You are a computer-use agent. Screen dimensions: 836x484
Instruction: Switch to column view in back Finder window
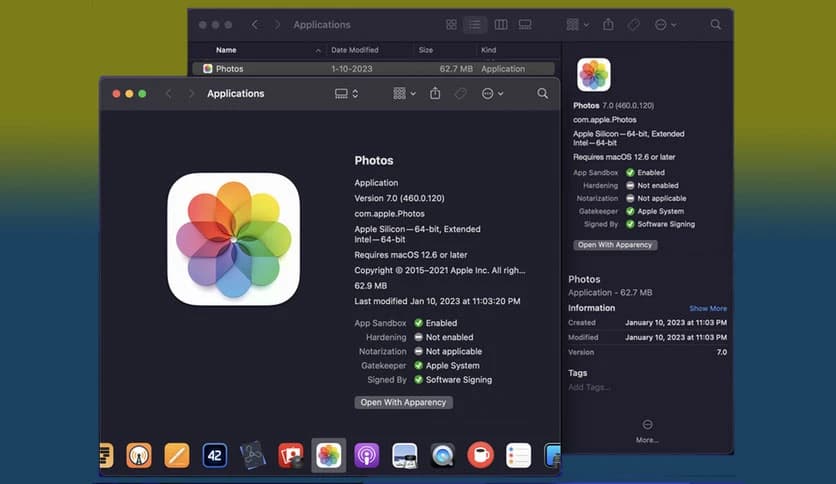pyautogui.click(x=501, y=24)
